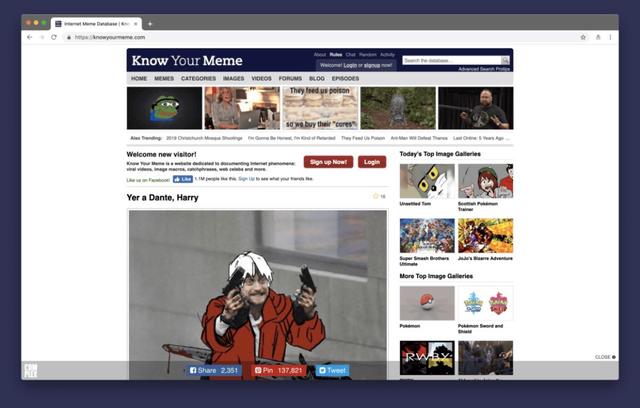Open the MEMES navigation menu
Image resolution: width=640 pixels, height=408 pixels.
point(164,78)
